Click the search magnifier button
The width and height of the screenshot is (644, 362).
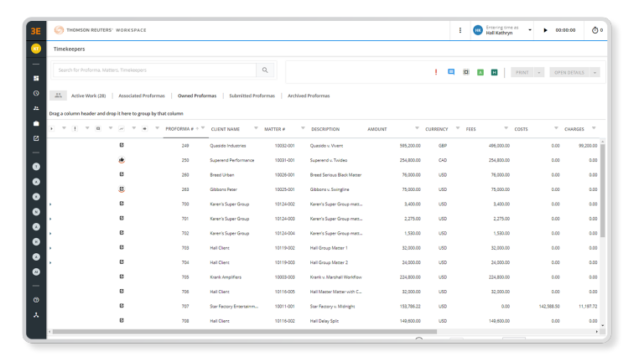click(x=265, y=71)
